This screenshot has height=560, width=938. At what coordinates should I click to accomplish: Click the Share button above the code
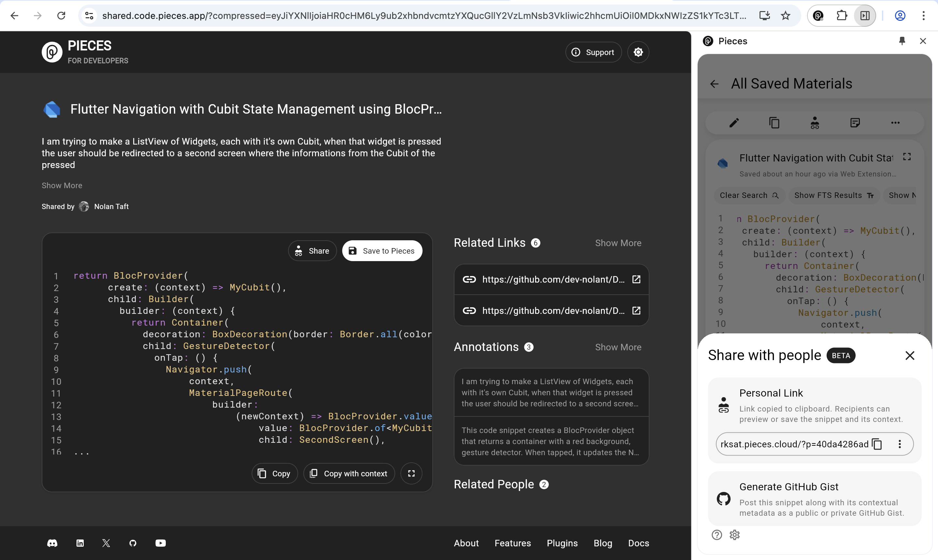pos(312,251)
